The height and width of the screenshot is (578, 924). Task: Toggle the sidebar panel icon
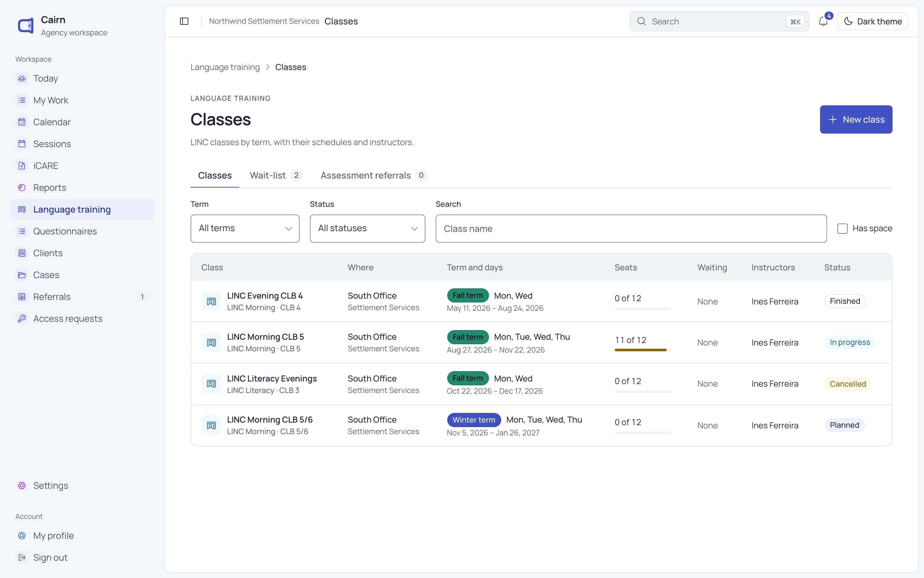[x=184, y=21]
